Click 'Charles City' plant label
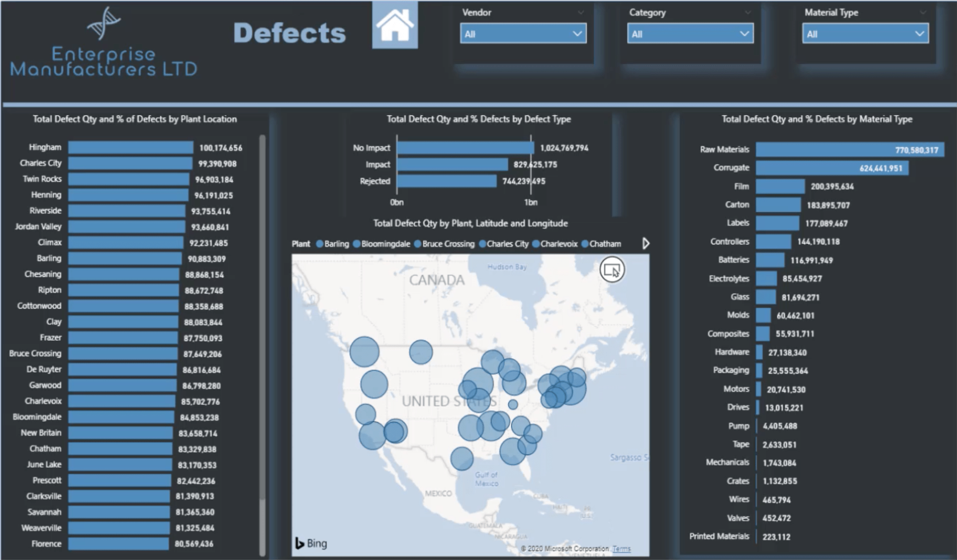The width and height of the screenshot is (957, 560). [40, 163]
